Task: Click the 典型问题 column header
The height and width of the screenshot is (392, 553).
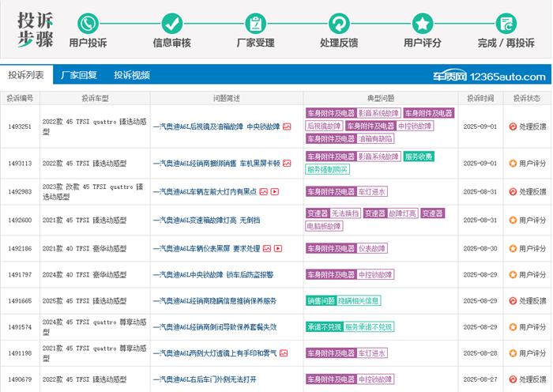Action: coord(381,98)
